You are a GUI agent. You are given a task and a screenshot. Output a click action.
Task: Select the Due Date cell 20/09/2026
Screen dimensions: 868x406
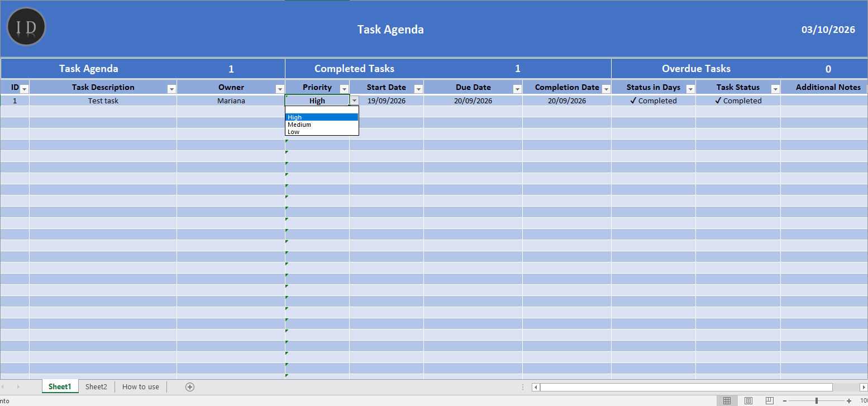click(473, 101)
